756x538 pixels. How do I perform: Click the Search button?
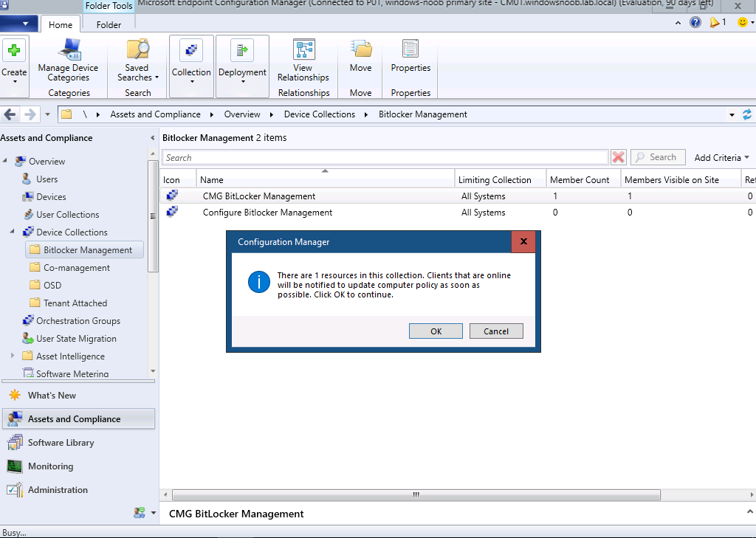[658, 157]
